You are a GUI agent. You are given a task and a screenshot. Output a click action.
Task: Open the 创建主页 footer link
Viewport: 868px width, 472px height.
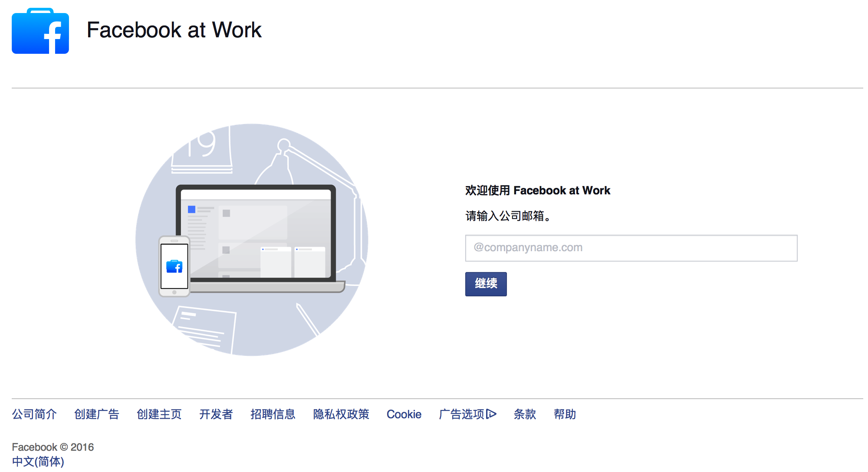(159, 414)
